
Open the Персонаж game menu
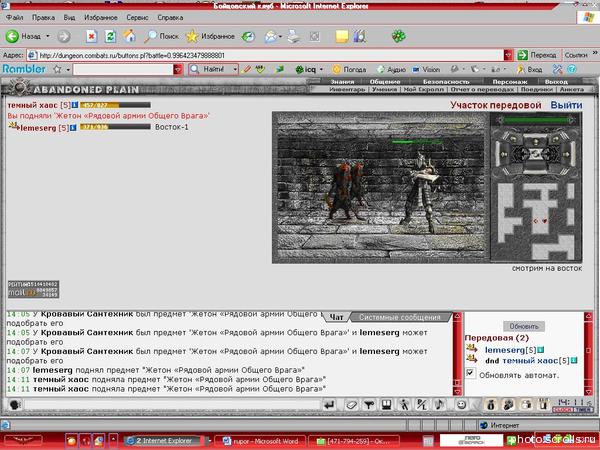tap(510, 82)
